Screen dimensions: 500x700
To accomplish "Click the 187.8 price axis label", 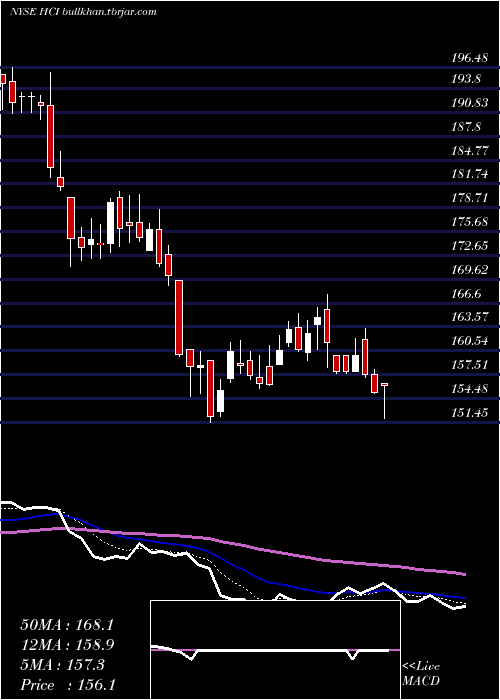I will pyautogui.click(x=466, y=127).
